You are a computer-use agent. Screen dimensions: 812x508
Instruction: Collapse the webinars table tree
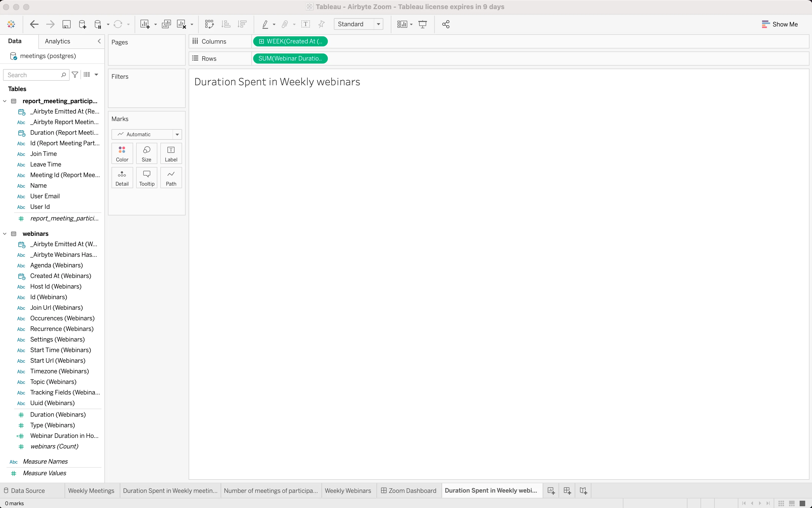5,234
